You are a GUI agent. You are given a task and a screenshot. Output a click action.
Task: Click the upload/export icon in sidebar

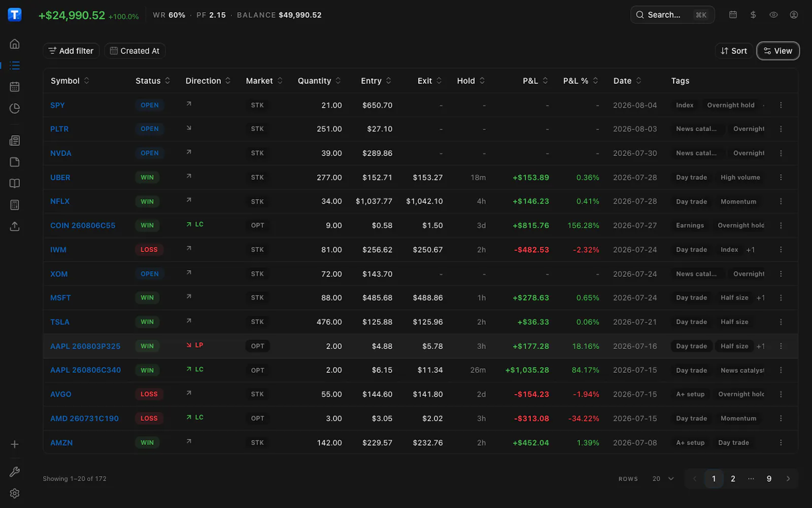tap(15, 227)
